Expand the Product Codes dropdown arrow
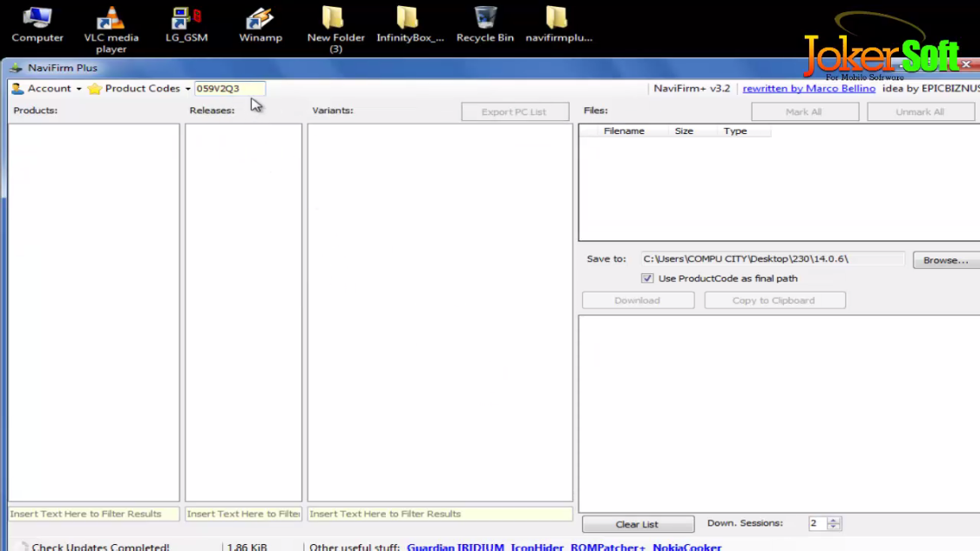The image size is (980, 551). click(x=187, y=89)
